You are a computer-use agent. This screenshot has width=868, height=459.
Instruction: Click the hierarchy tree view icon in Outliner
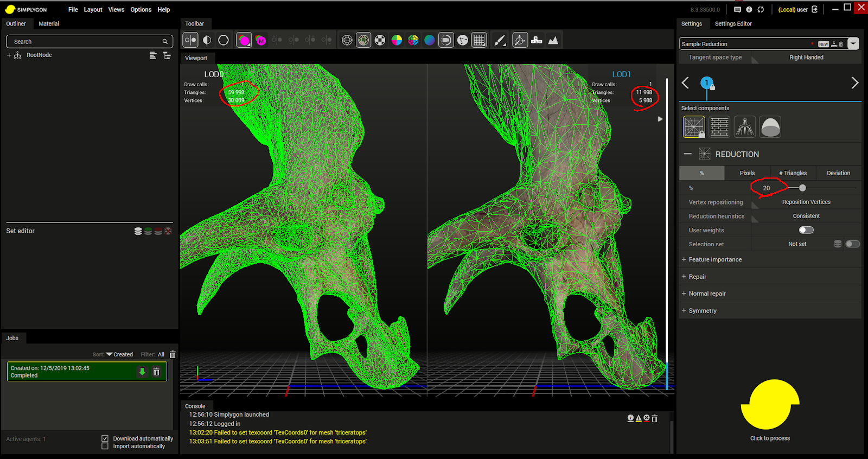click(167, 55)
